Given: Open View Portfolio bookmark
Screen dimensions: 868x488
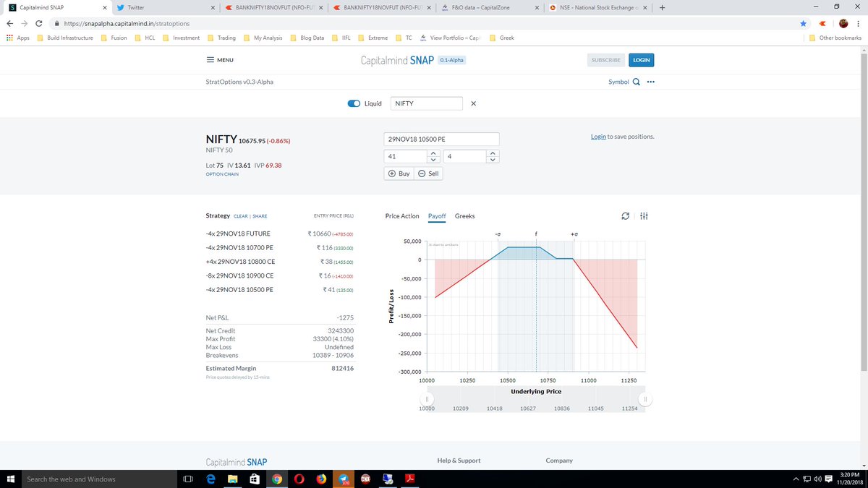Looking at the screenshot, I should pos(450,38).
